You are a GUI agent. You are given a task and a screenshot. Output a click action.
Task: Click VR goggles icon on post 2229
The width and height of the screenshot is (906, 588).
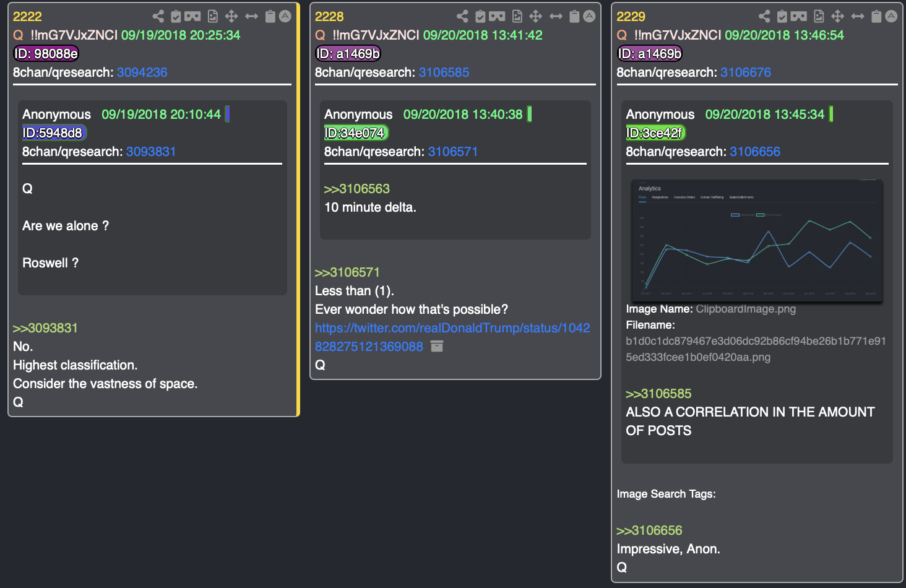click(x=799, y=16)
